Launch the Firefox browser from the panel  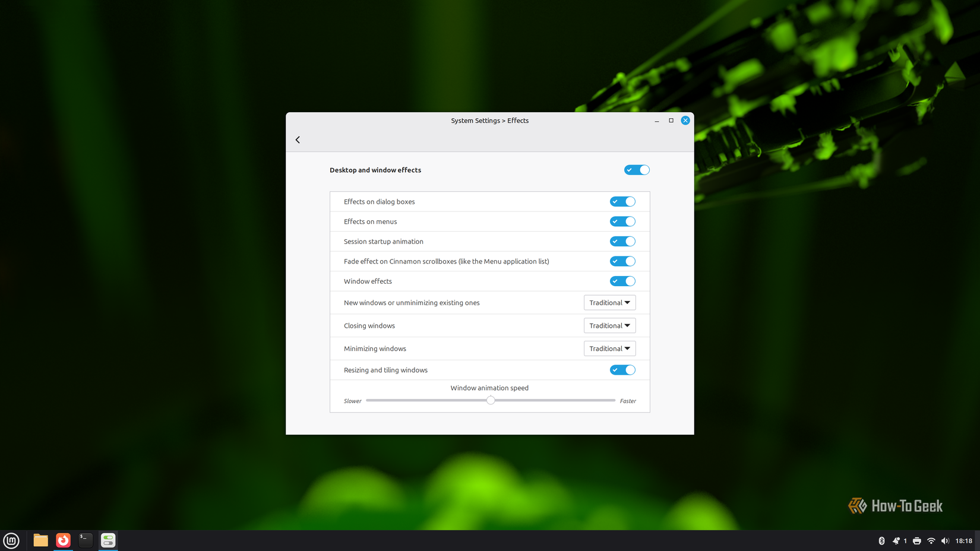63,540
